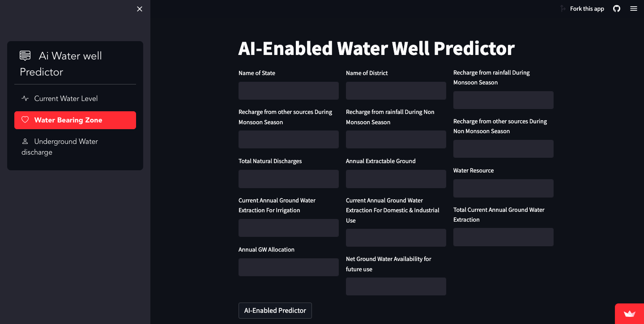Viewport: 644px width, 324px height.
Task: Click the Total Natural Discharges input field
Action: pos(288,179)
